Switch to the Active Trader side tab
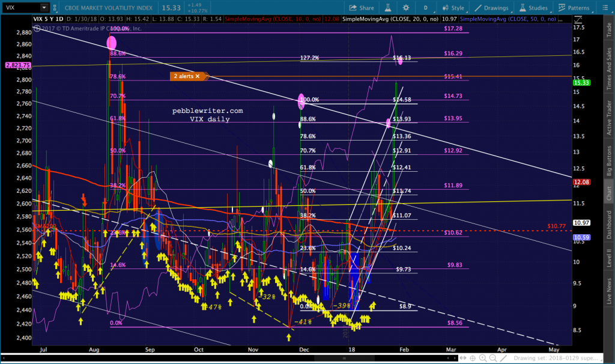Viewport: 615px width, 364px height. point(609,118)
